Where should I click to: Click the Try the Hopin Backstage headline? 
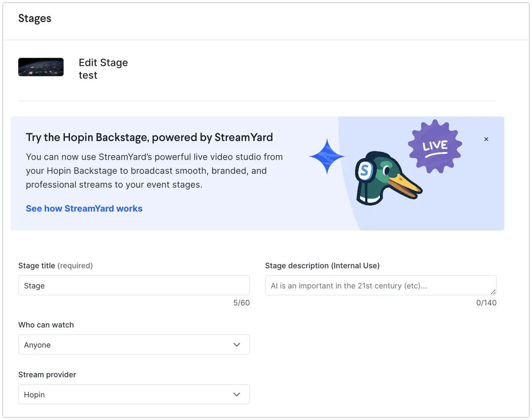(149, 137)
